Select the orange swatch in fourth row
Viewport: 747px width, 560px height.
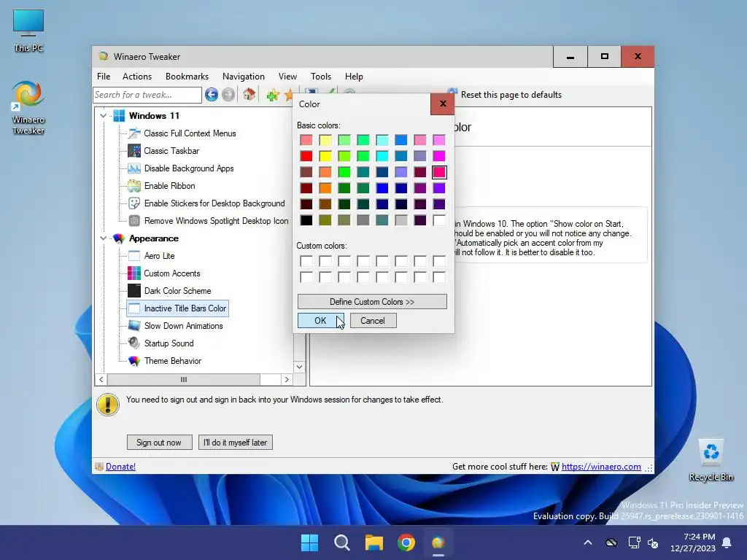[x=325, y=188]
